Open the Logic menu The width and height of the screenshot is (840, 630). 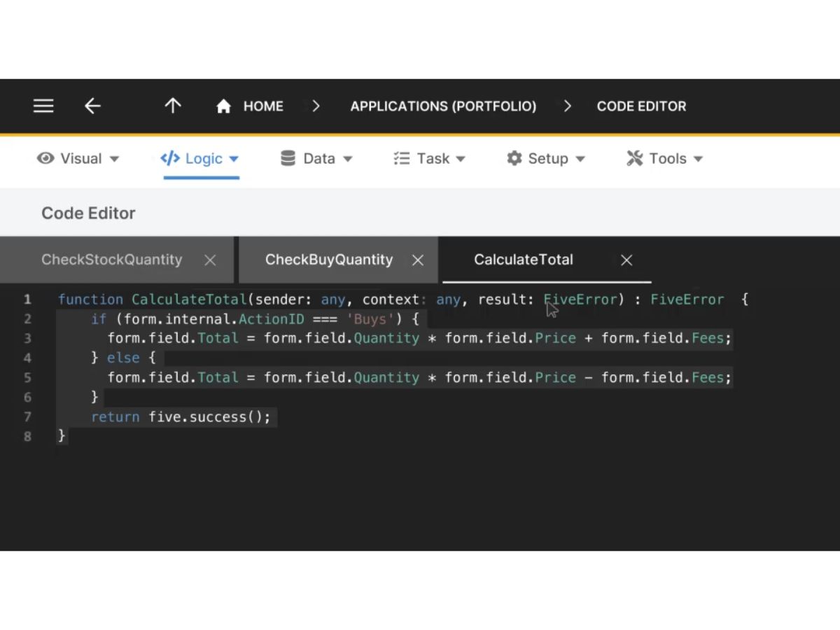tap(200, 159)
